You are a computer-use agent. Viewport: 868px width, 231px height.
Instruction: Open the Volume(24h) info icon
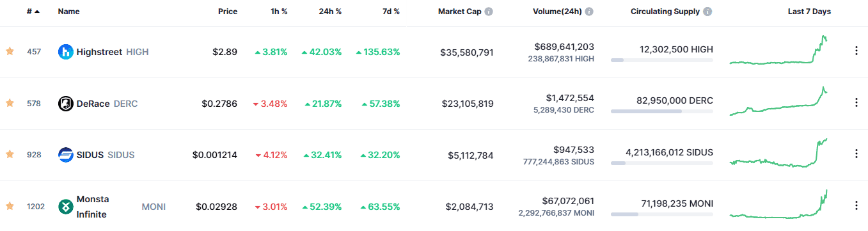coord(589,12)
